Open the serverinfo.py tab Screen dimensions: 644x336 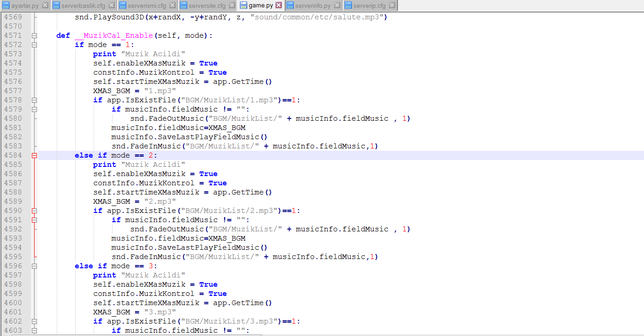click(313, 6)
